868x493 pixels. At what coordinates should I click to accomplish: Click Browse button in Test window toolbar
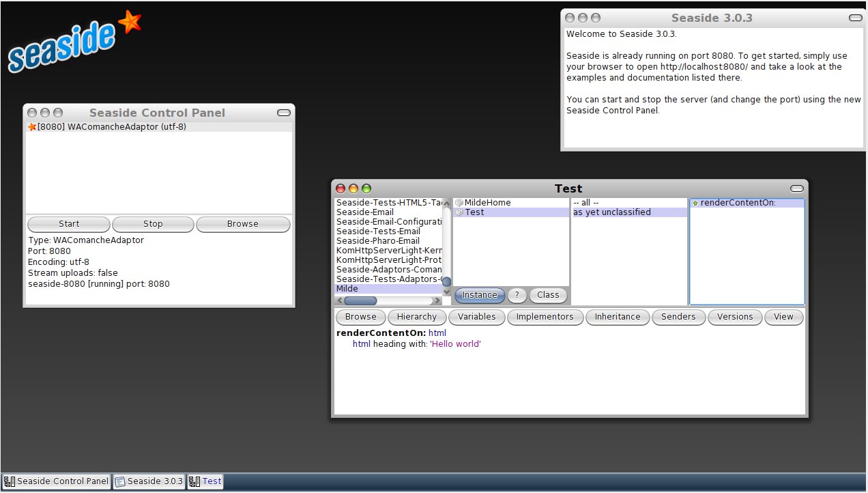(x=360, y=317)
